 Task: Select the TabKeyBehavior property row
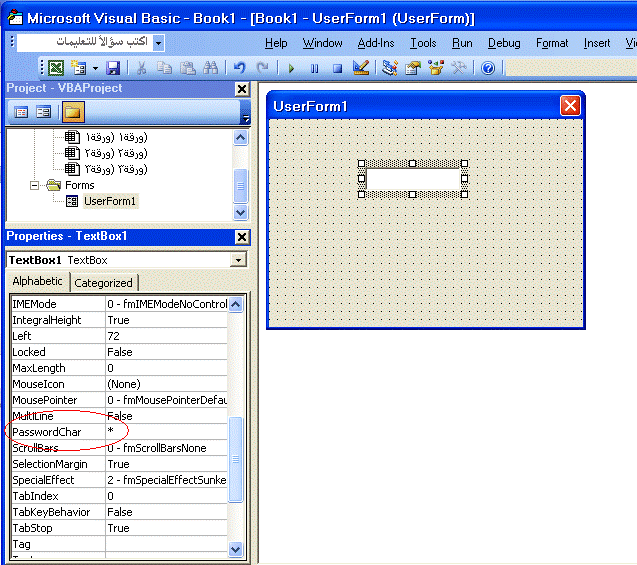(x=119, y=512)
